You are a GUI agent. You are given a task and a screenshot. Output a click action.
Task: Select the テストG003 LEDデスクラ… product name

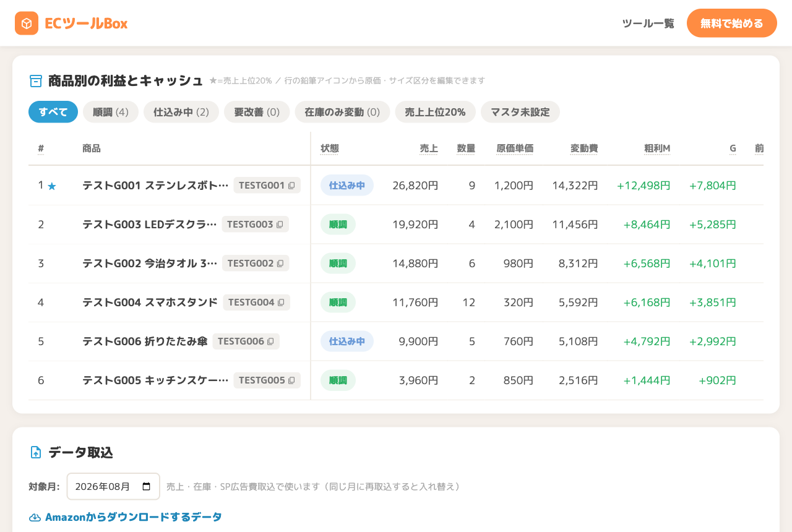point(150,224)
